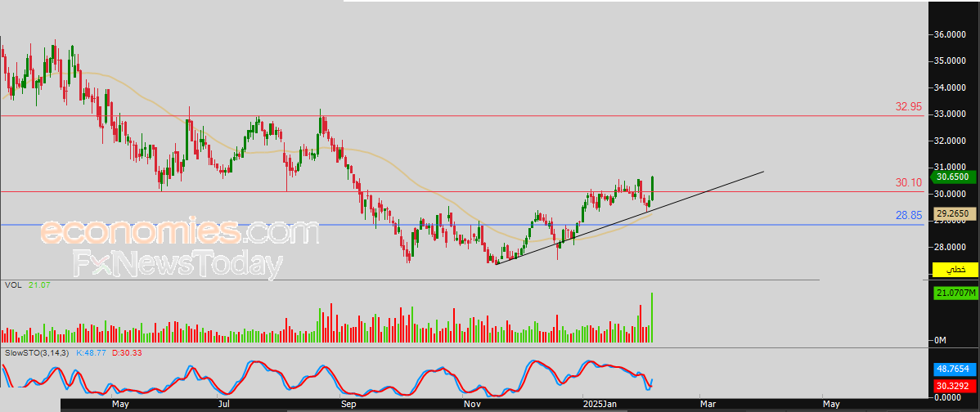Click the 28.0000 price axis value
Viewport: 980px width, 412px height.
point(951,247)
